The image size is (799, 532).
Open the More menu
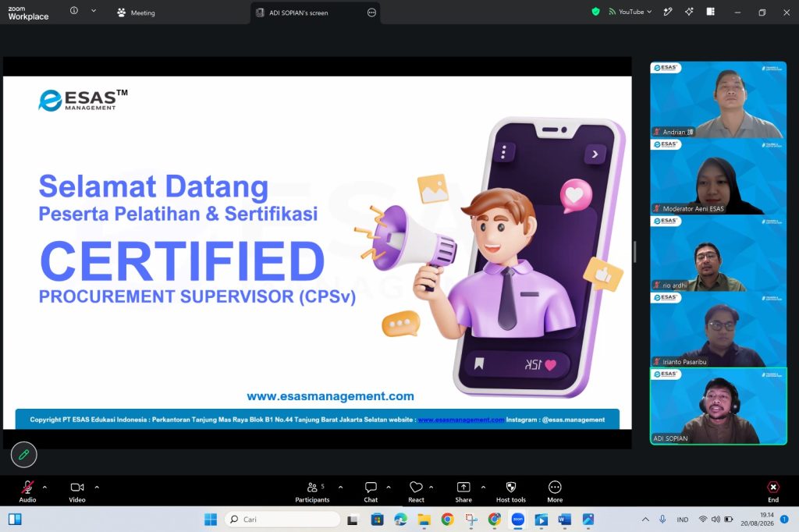click(555, 491)
